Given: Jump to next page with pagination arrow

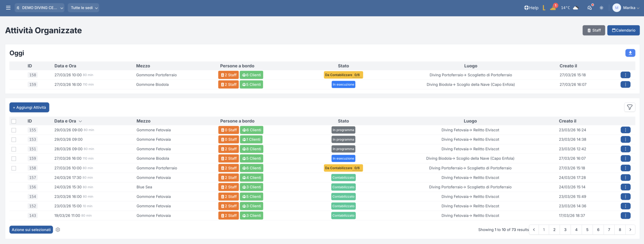Looking at the screenshot, I should click(630, 230).
